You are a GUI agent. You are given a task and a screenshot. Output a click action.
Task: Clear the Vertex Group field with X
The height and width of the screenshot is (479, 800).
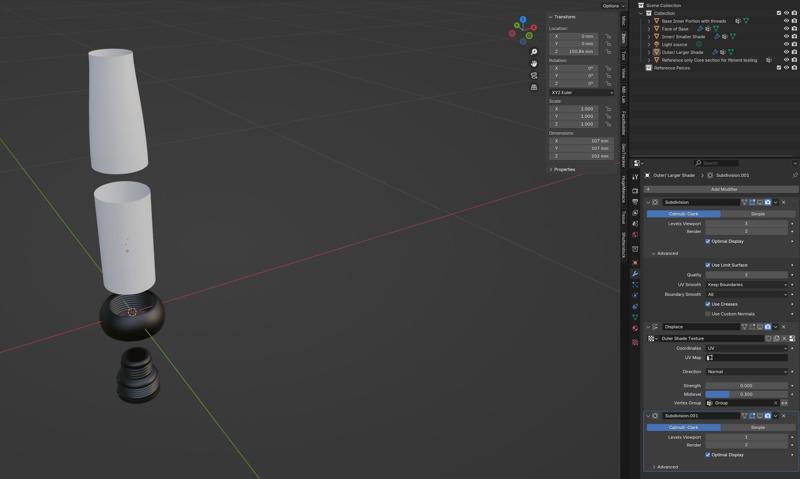(x=776, y=403)
